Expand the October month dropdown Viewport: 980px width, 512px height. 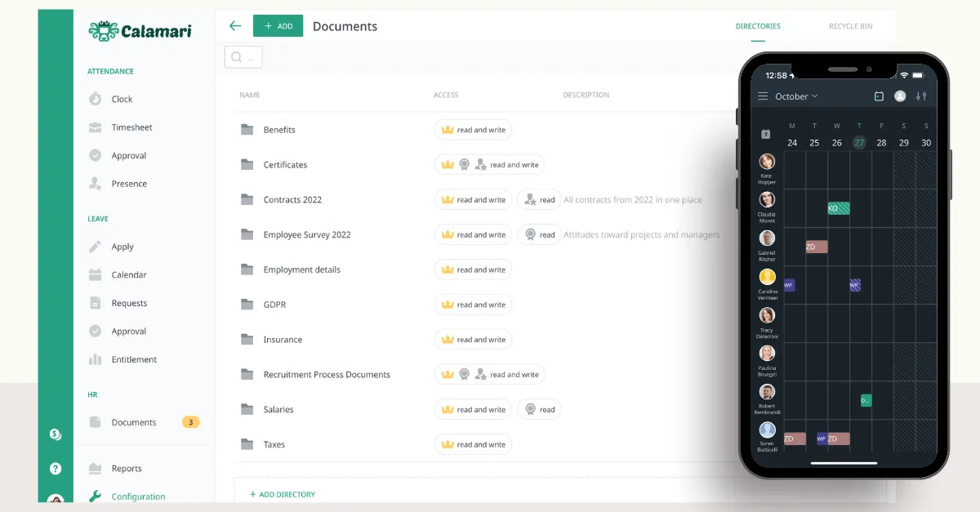point(792,96)
